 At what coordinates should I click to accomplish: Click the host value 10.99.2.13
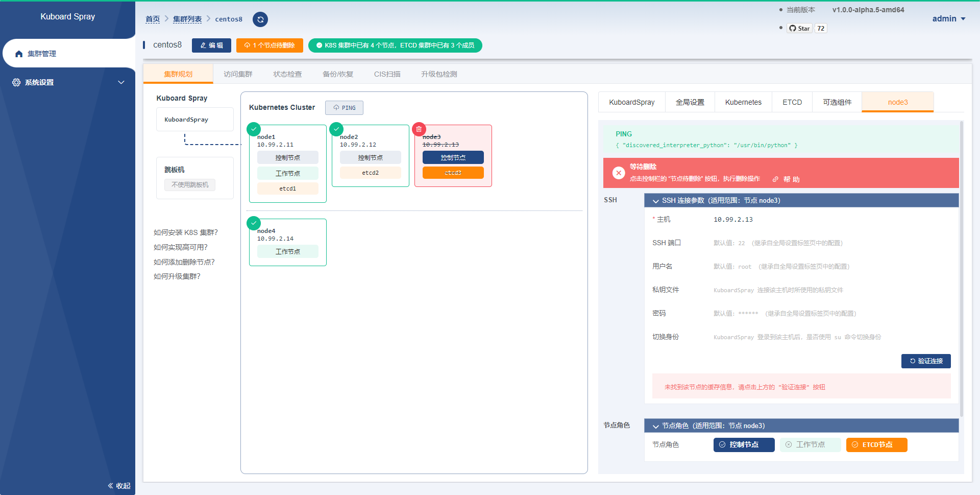pos(733,220)
